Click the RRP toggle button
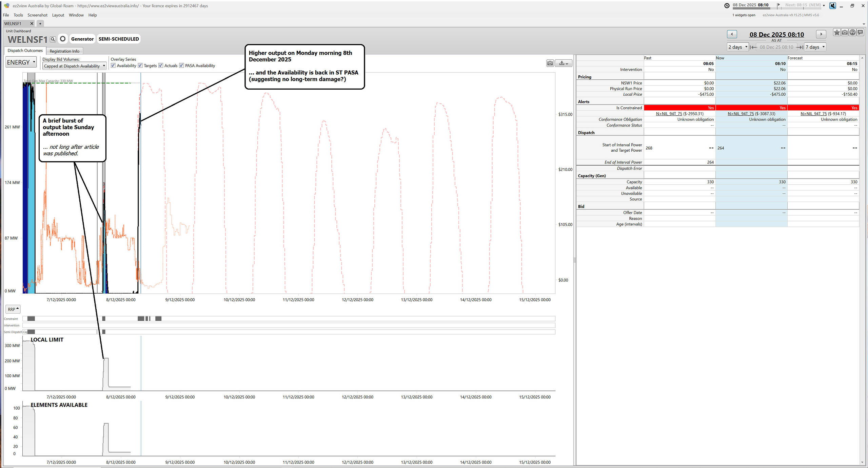The height and width of the screenshot is (468, 868). click(13, 309)
